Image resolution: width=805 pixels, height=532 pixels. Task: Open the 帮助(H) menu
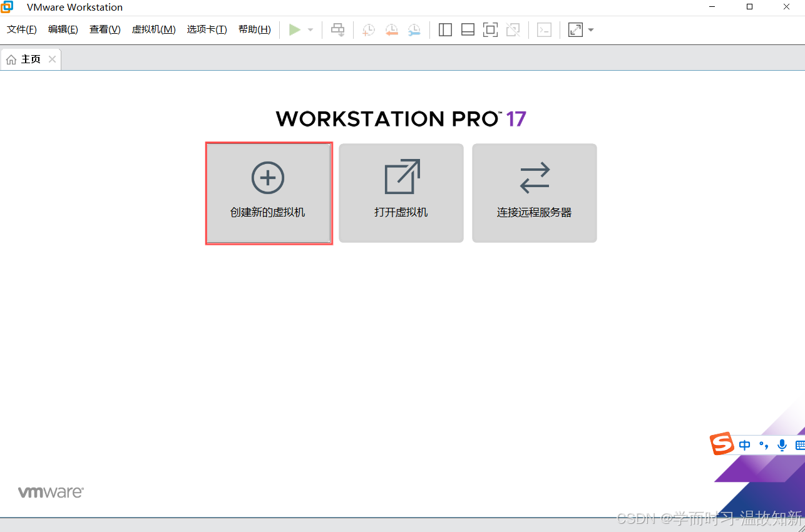[x=255, y=29]
